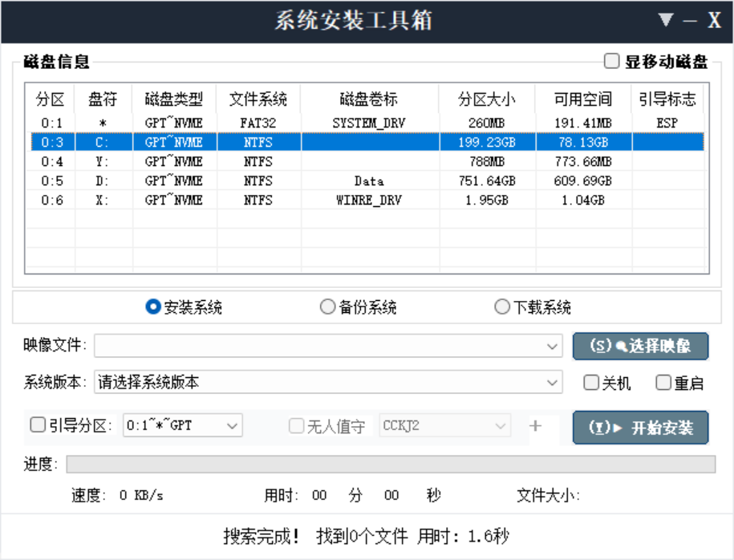
Task: Open the title bar triangle dropdown menu
Action: pyautogui.click(x=665, y=20)
